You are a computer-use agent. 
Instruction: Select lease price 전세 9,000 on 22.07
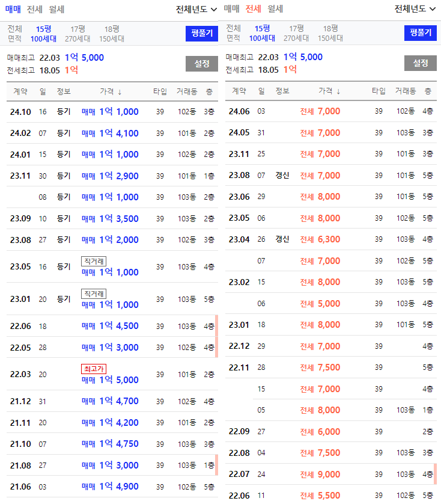320,475
